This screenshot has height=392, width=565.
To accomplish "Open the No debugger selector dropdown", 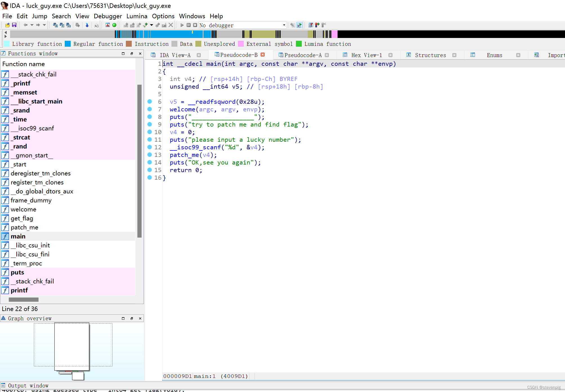I will click(x=284, y=25).
